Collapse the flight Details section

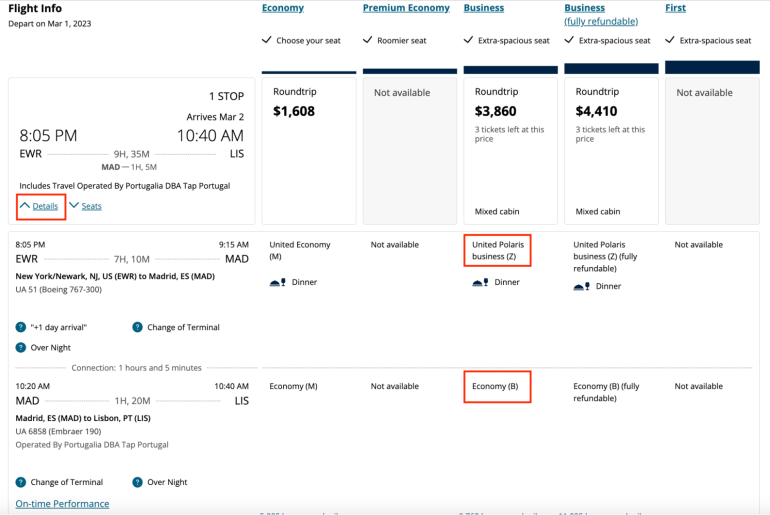40,206
